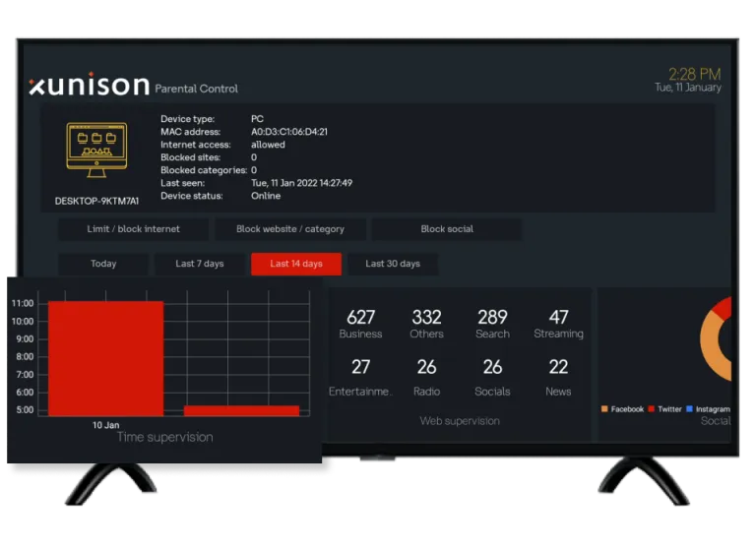This screenshot has height=550, width=756.
Task: Open Block website / category
Action: [x=290, y=229]
